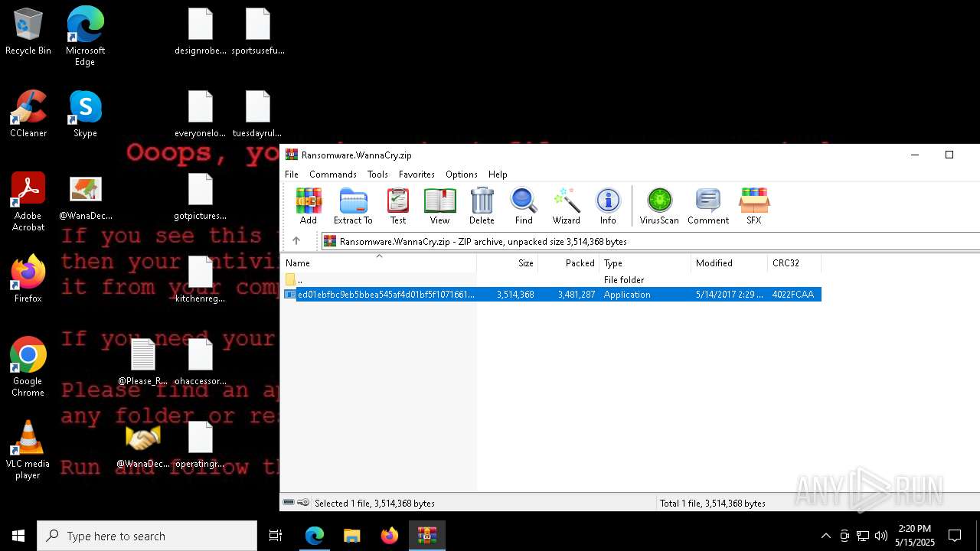Screen dimensions: 980x551
Task: Select designrobe... desktop file
Action: tap(201, 32)
